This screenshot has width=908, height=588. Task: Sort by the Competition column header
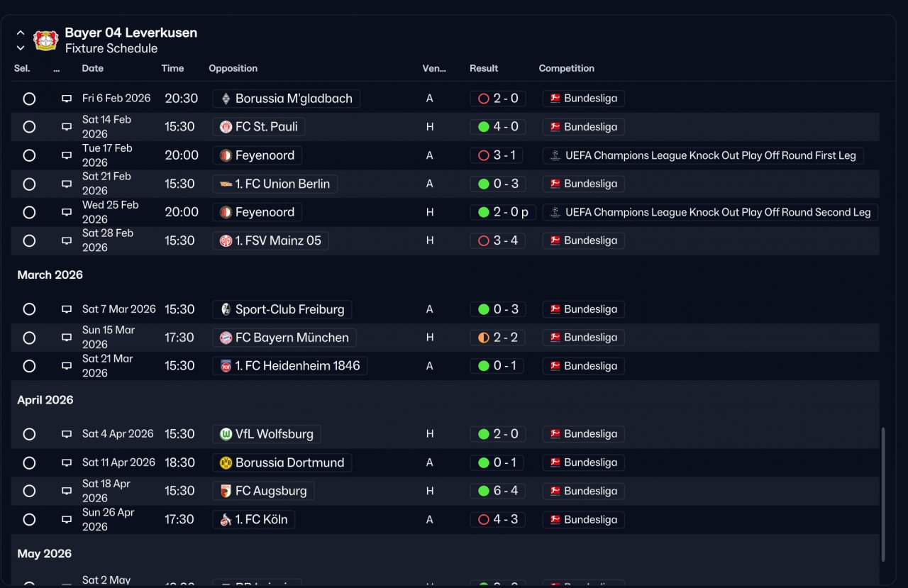566,68
